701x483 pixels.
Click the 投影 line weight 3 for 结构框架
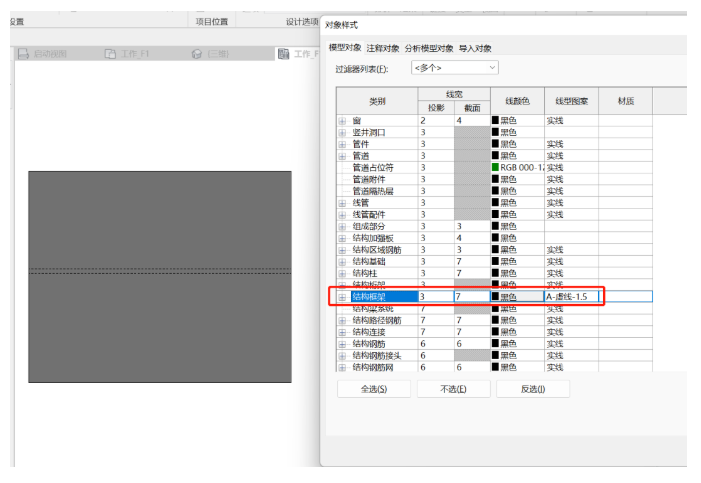436,297
